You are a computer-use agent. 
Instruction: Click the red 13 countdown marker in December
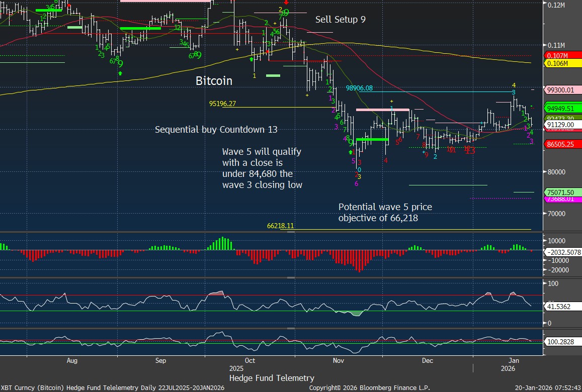coord(470,151)
